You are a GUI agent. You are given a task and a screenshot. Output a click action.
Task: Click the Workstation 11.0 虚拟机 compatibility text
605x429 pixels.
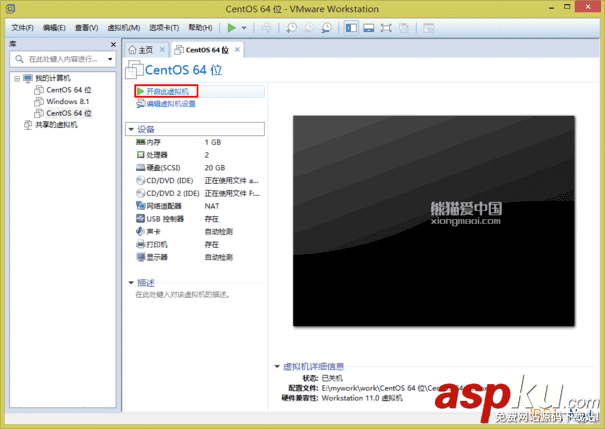(362, 398)
